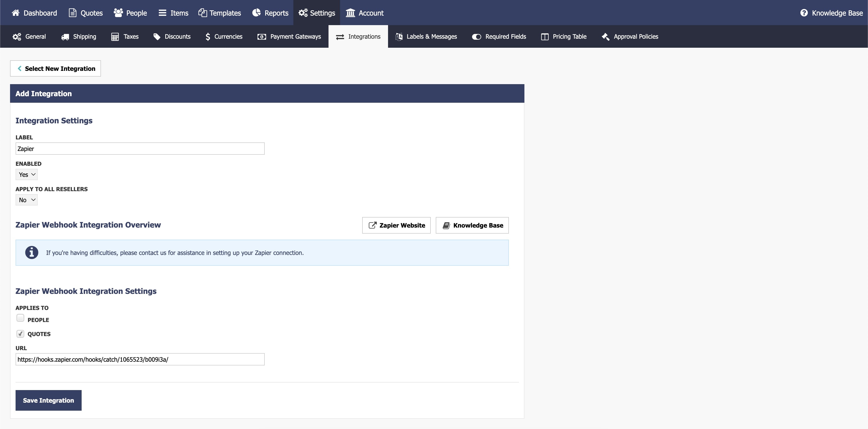Click the Reports pie chart icon
The height and width of the screenshot is (429, 868).
pyautogui.click(x=256, y=13)
